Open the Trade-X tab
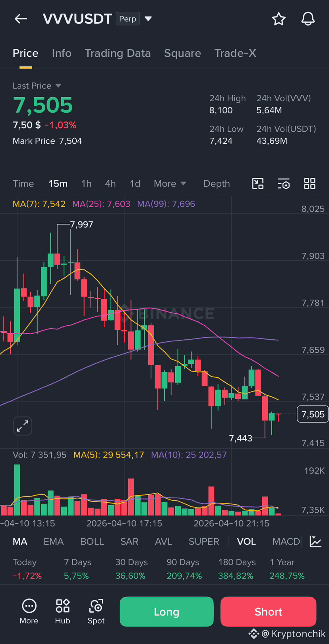 [235, 53]
